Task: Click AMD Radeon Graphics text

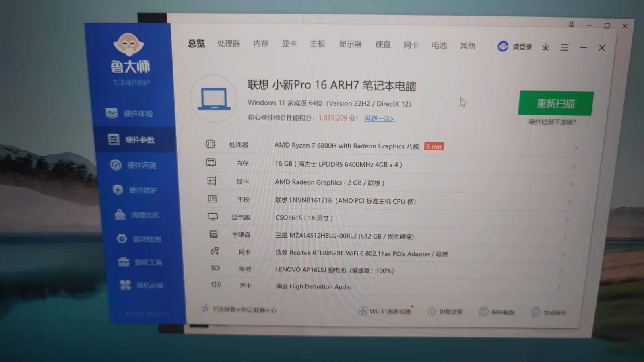Action: click(x=329, y=182)
